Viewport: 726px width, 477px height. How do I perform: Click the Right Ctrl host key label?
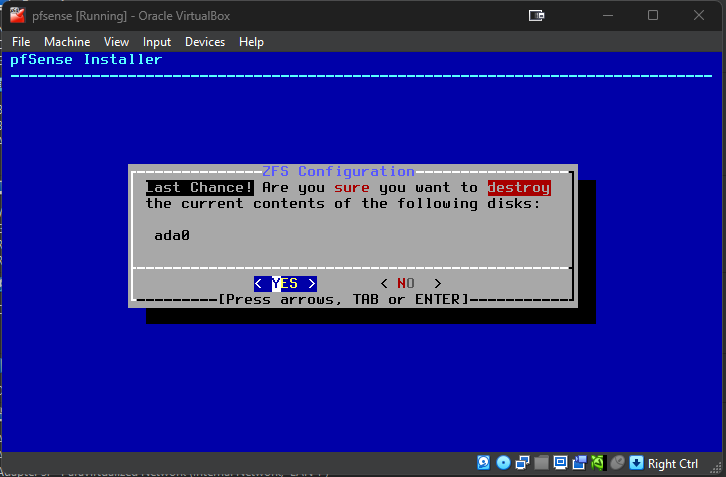coord(673,464)
